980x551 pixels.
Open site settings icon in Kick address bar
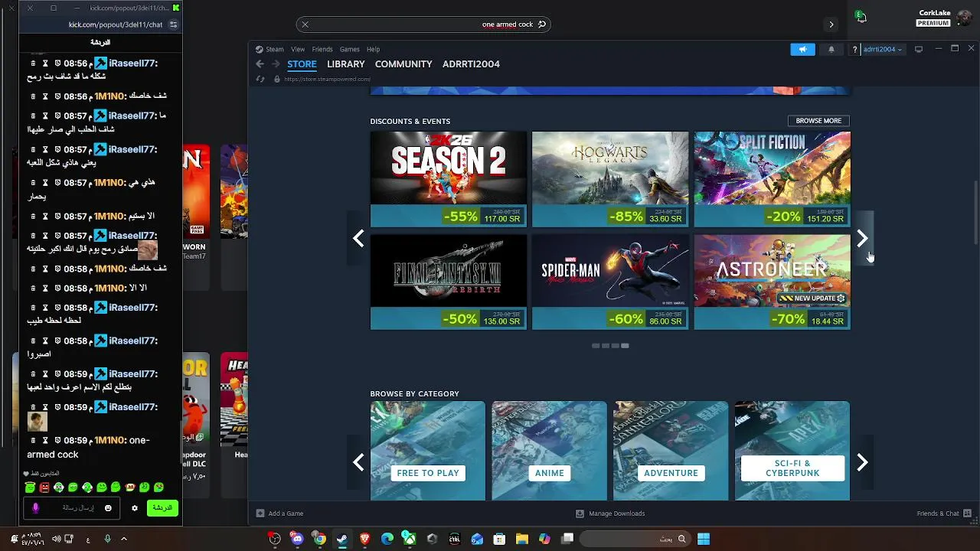(174, 24)
